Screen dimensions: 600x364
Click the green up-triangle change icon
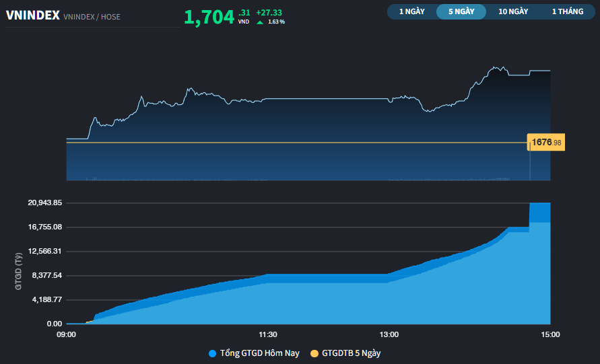tap(260, 22)
